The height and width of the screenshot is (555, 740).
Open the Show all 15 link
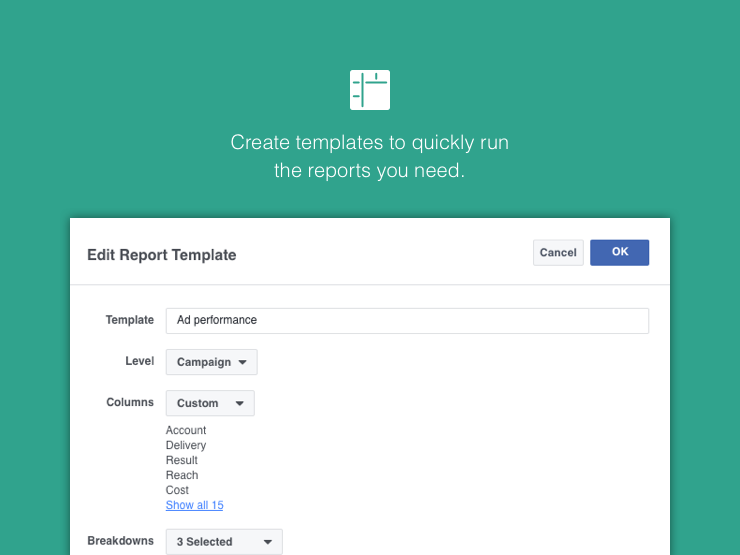pos(194,505)
